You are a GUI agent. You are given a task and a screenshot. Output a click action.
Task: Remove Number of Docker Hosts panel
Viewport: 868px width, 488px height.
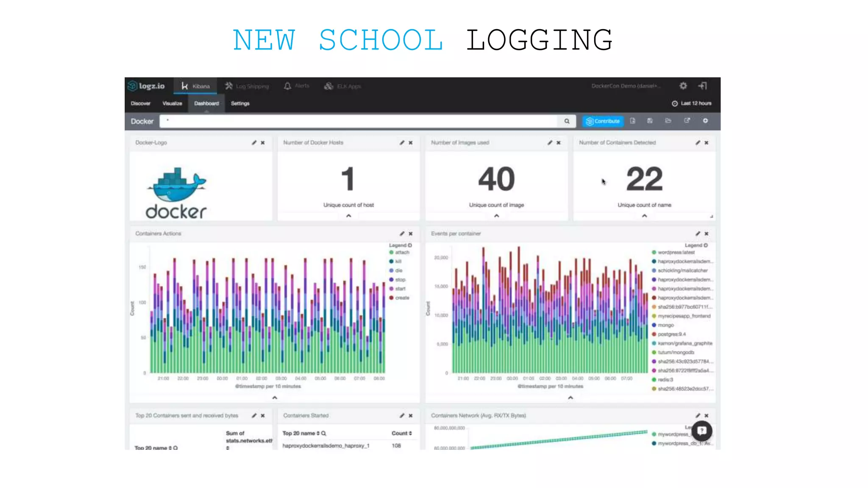point(411,143)
